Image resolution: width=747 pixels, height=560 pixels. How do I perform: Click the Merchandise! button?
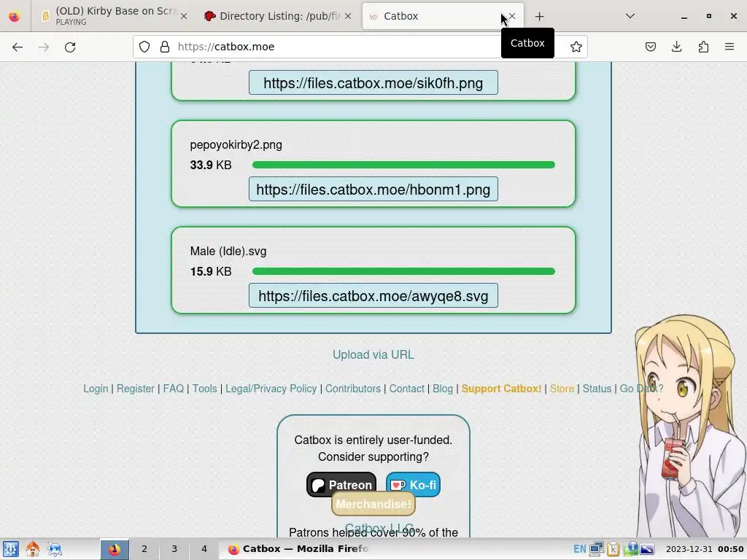pyautogui.click(x=373, y=504)
